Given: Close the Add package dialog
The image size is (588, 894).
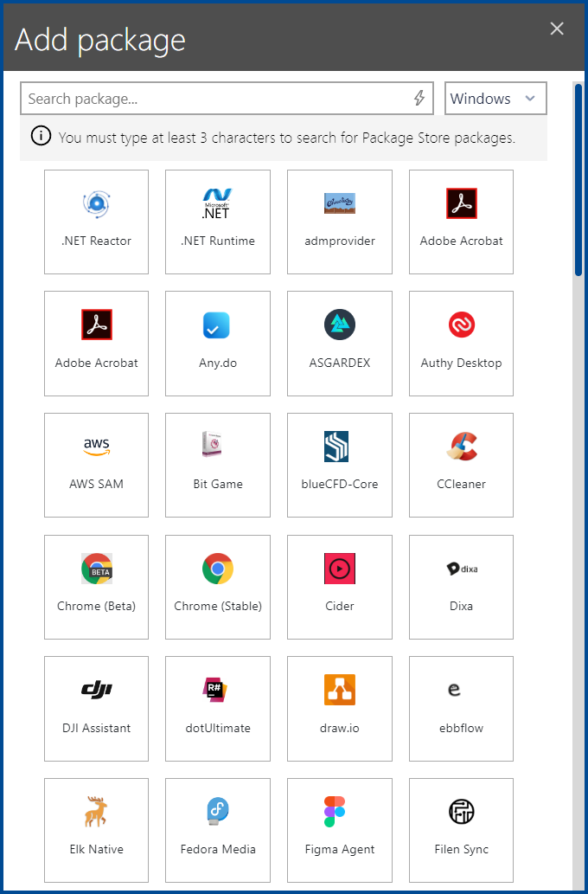Looking at the screenshot, I should pos(557,29).
